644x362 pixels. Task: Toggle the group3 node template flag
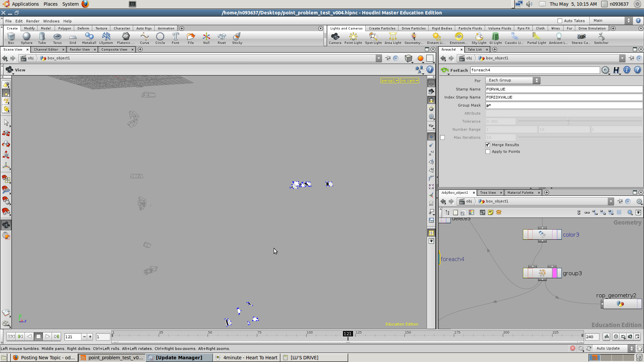[554, 273]
